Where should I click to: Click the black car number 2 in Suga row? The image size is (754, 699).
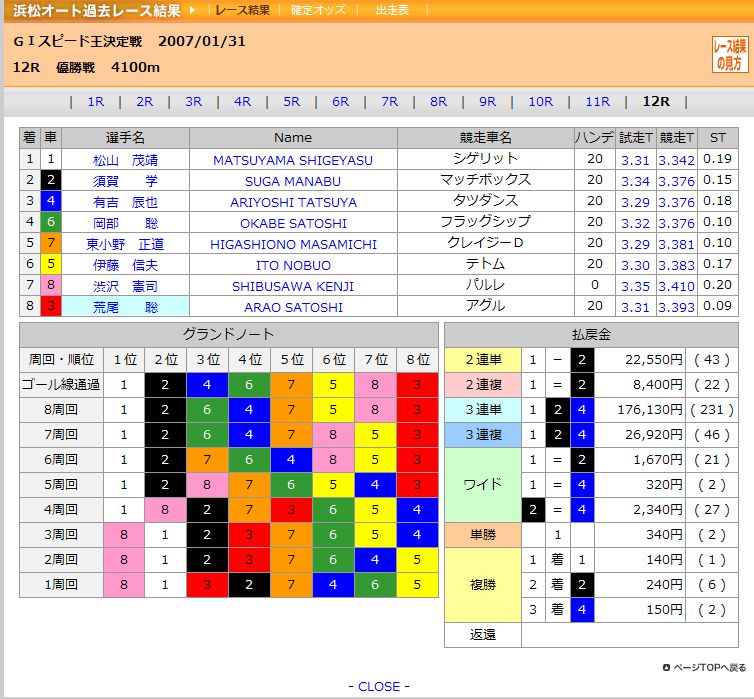click(50, 180)
